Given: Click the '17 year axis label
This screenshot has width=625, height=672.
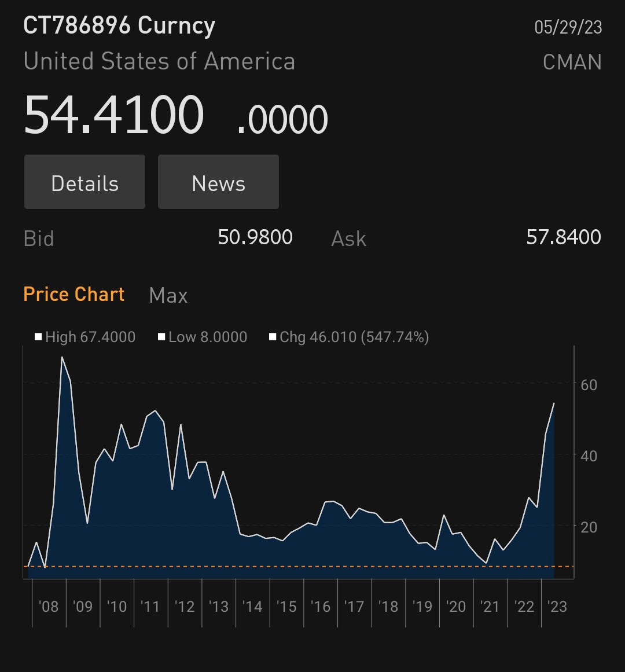Looking at the screenshot, I should pos(354,607).
